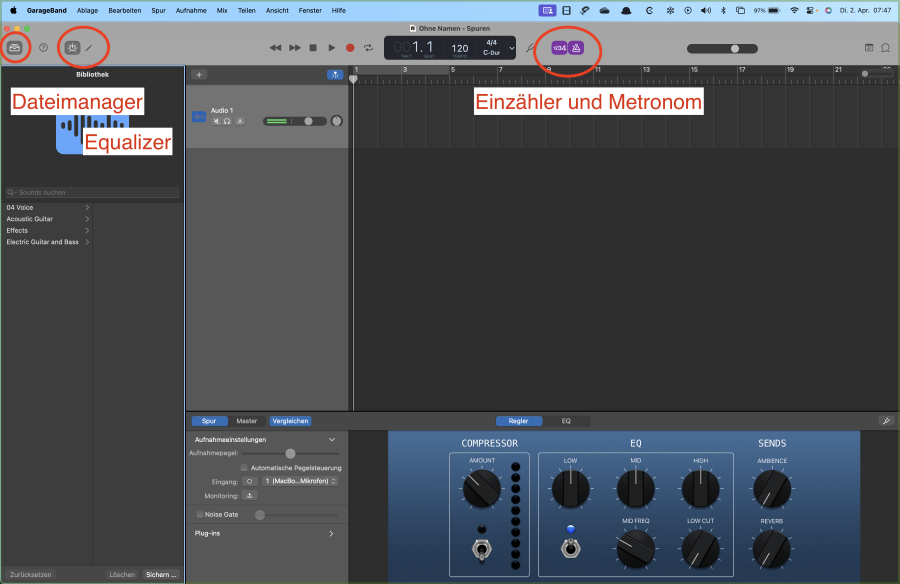Viewport: 900px width, 584px height.
Task: Toggle the Count-in 1234 button
Action: (559, 47)
